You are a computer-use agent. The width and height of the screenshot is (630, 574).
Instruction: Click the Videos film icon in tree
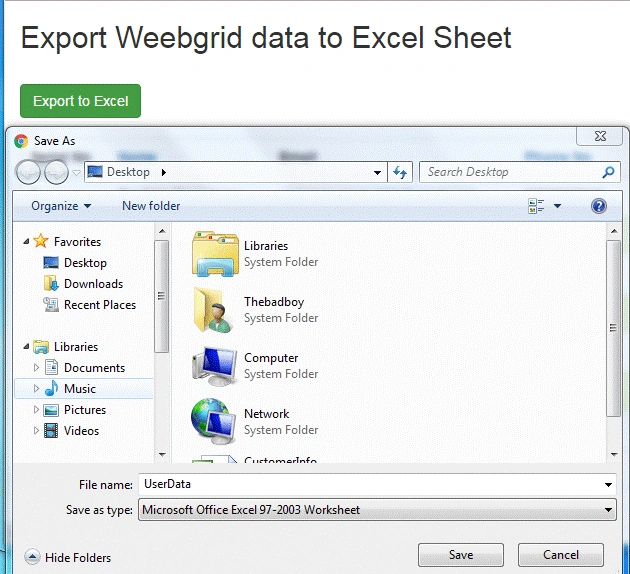coord(51,431)
